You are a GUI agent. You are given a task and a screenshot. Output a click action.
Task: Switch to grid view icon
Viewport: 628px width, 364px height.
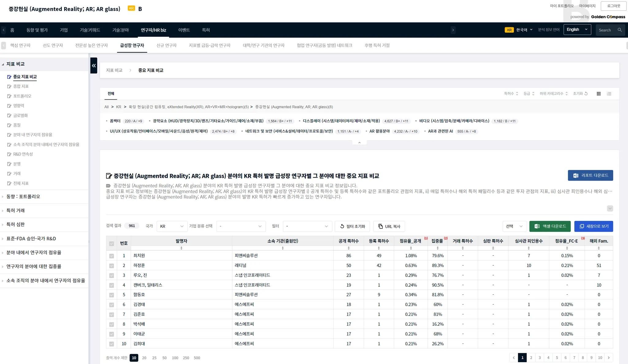click(x=598, y=94)
